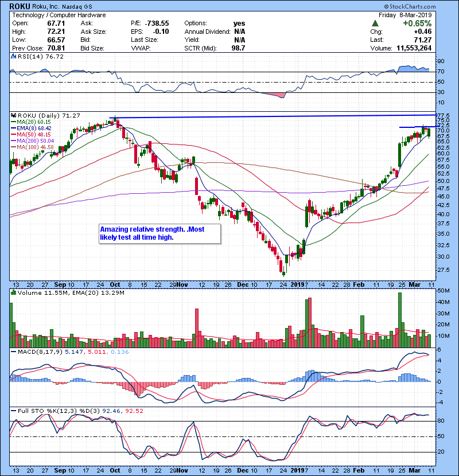Click the -4 level on MACD axis
Image resolution: width=459 pixels, height=476 pixels.
point(440,403)
